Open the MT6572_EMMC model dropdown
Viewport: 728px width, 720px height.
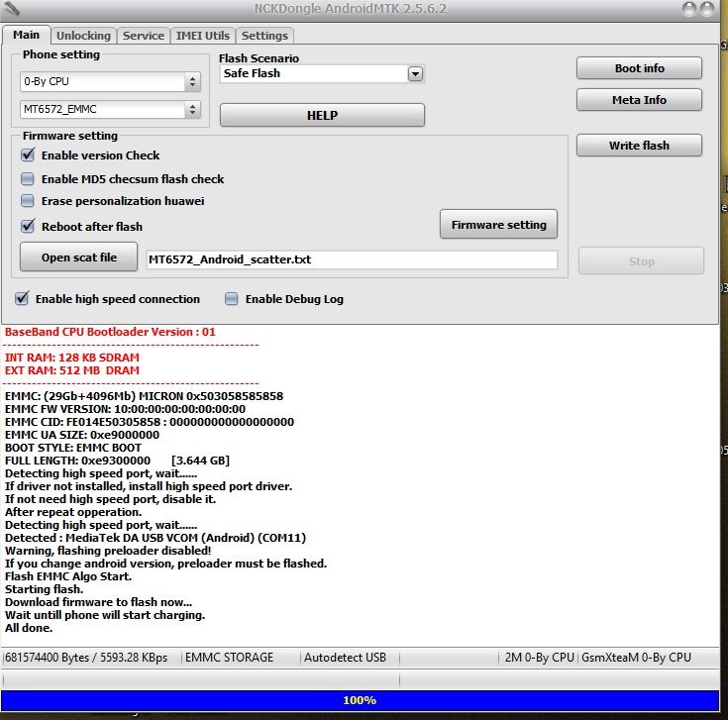tap(192, 110)
